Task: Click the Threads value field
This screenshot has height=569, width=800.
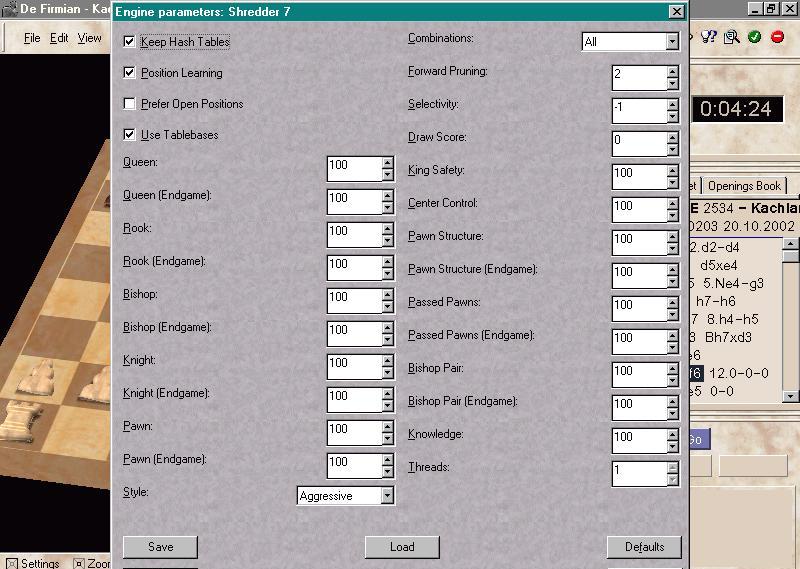Action: pyautogui.click(x=638, y=470)
